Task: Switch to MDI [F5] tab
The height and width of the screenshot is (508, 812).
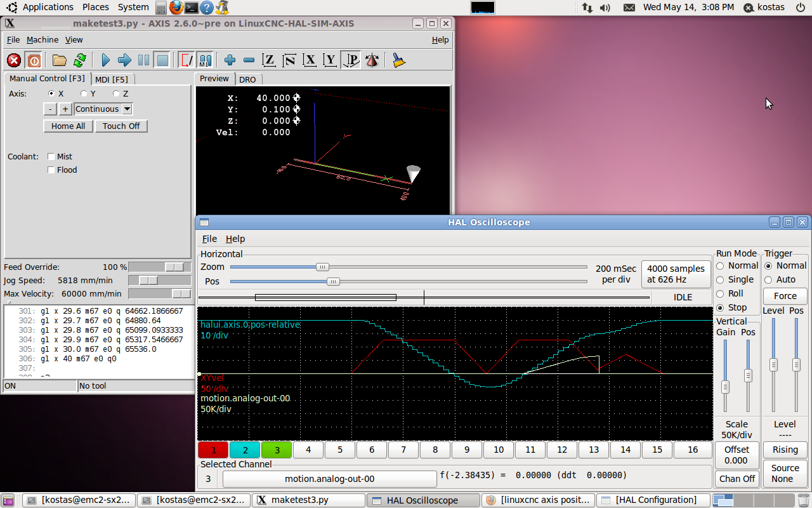Action: click(x=112, y=79)
